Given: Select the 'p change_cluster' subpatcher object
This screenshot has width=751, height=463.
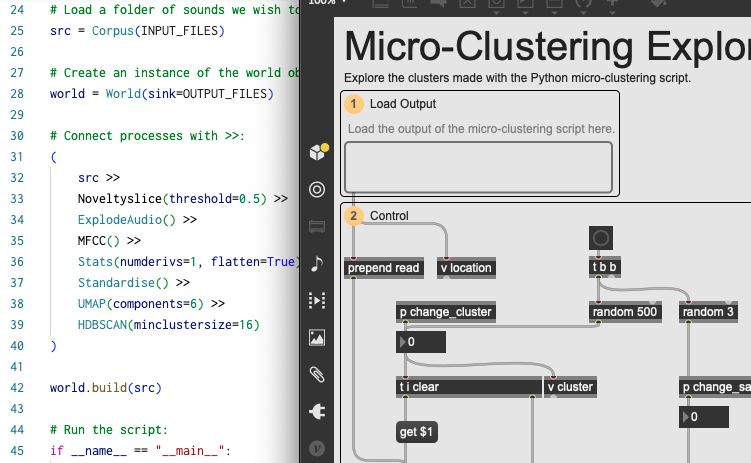Looking at the screenshot, I should [x=445, y=312].
